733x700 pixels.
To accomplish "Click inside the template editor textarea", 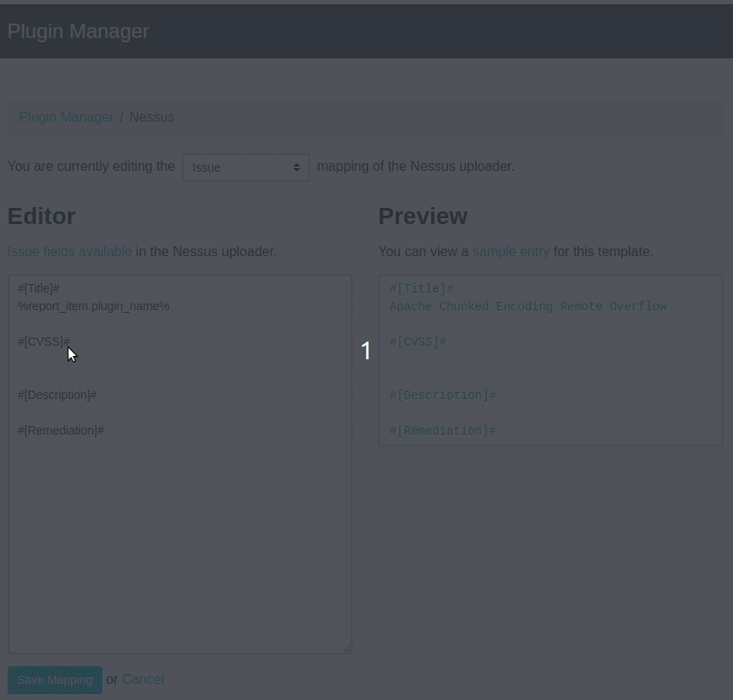I will 180,507.
